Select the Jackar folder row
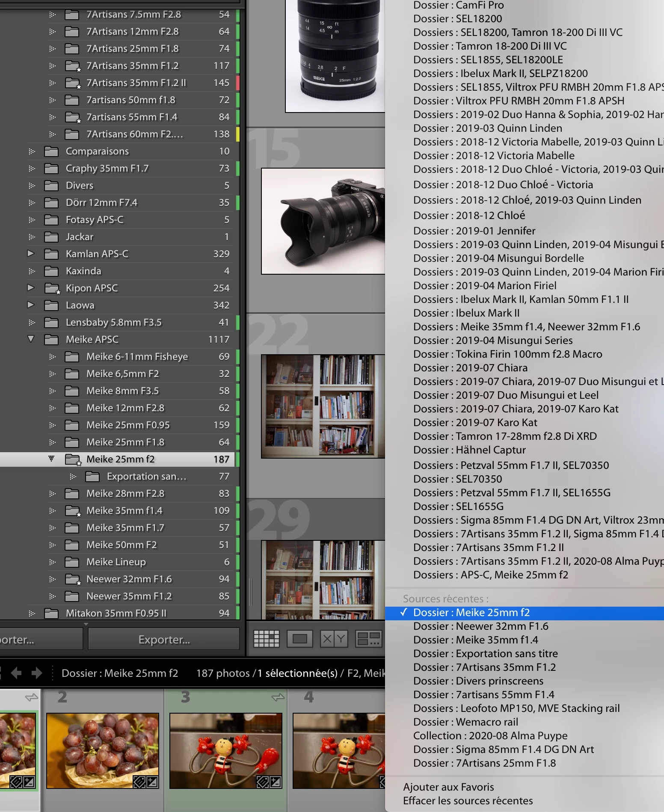Image resolution: width=664 pixels, height=812 pixels. click(x=118, y=237)
